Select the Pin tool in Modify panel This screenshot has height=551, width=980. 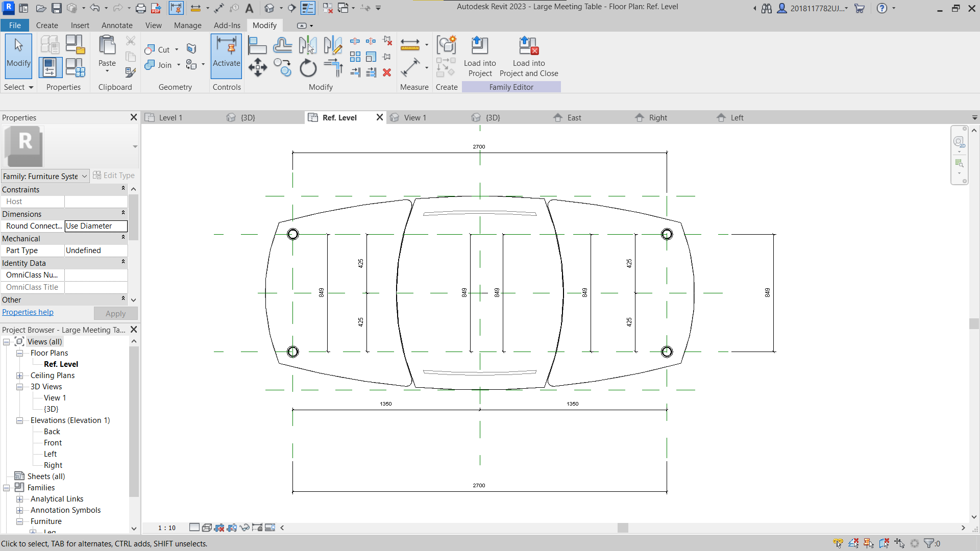coord(387,57)
